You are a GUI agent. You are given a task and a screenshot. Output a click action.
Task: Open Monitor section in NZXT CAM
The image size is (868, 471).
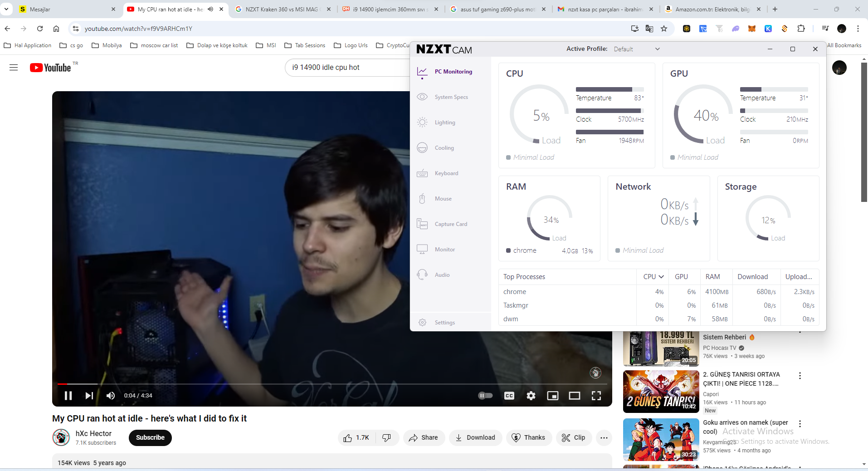point(436,250)
